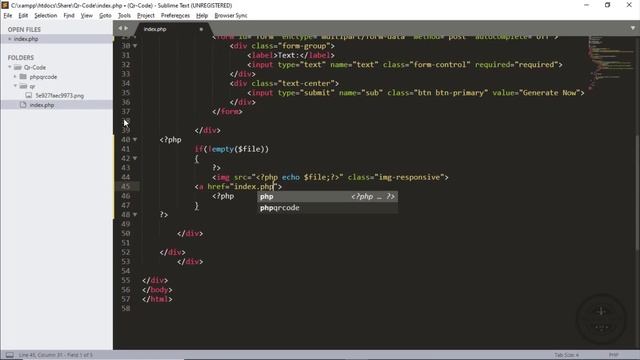Screen dimensions: 640x360
Task: Open the tab list dropdown arrow
Action: click(633, 28)
